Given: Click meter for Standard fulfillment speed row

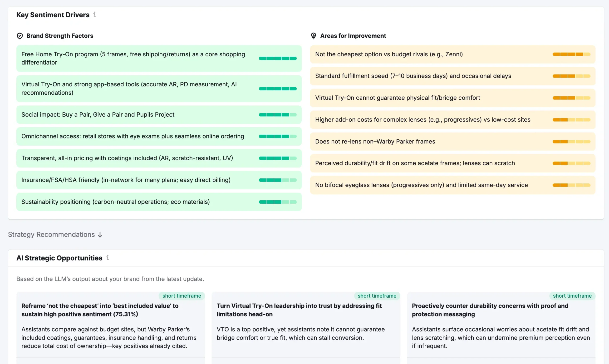Looking at the screenshot, I should pos(571,76).
